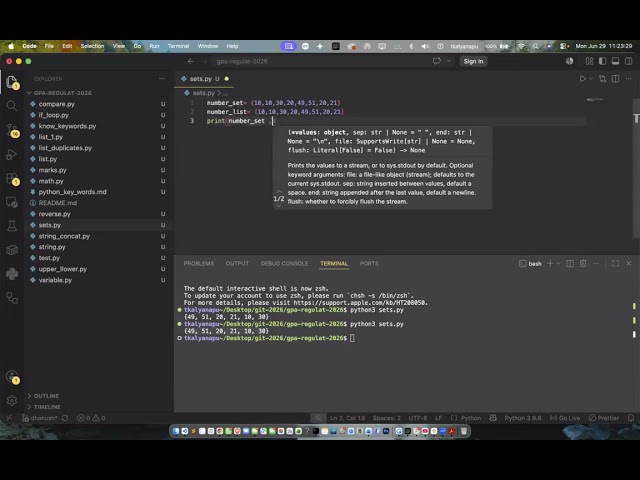Screen dimensions: 640x480
Task: Toggle the bottom panel visibility
Action: pos(616,61)
